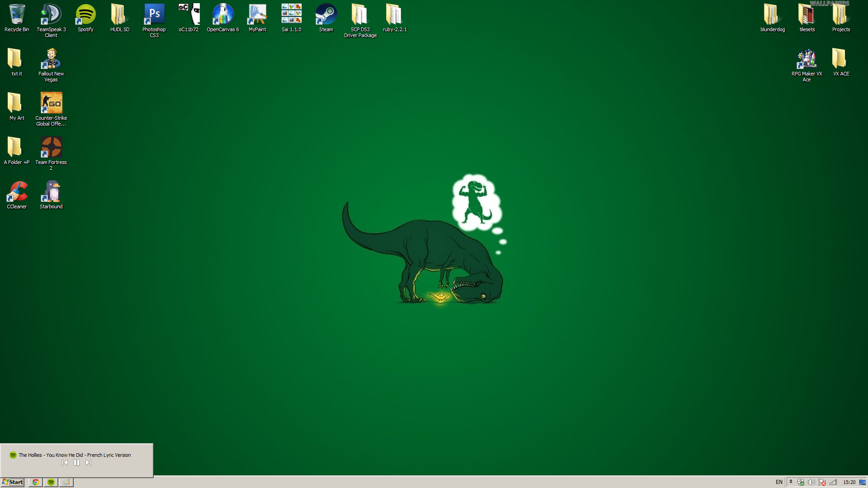Viewport: 868px width, 488px height.
Task: Open the clock showing 15:20
Action: pyautogui.click(x=849, y=482)
